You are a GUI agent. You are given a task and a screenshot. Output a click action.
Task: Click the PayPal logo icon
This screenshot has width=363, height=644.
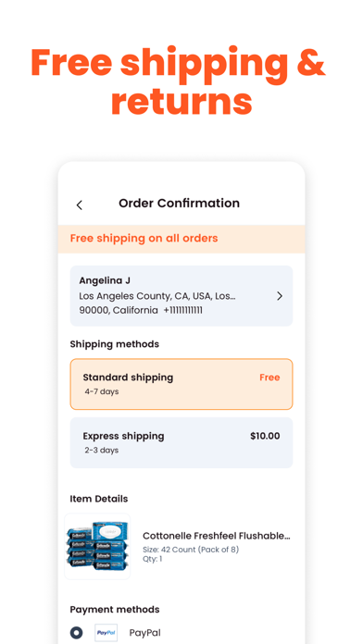point(106,633)
